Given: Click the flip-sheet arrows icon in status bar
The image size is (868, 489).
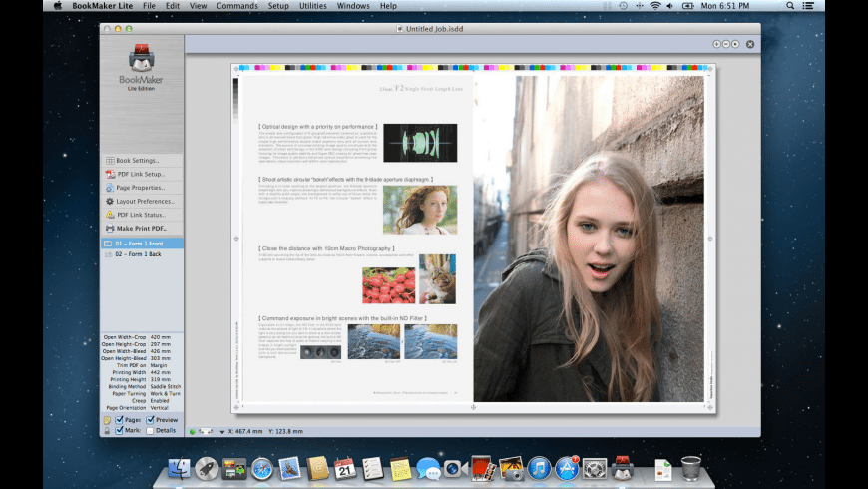Looking at the screenshot, I should click(x=206, y=431).
